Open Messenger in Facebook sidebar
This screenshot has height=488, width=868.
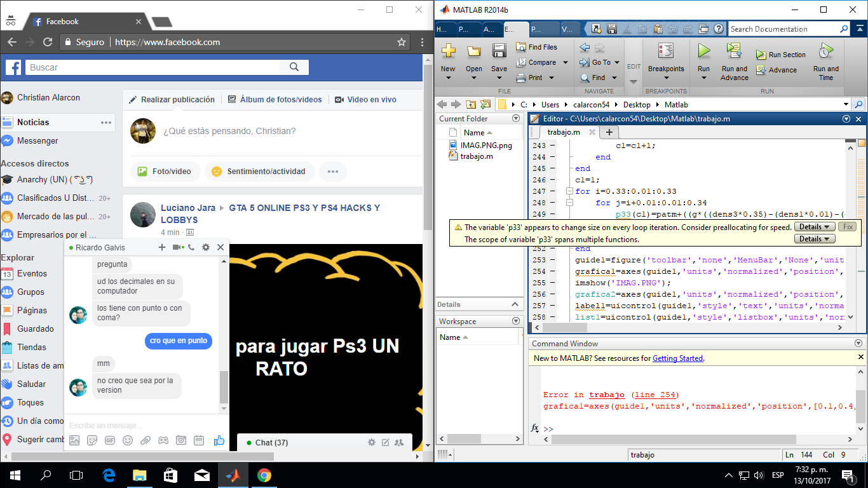[38, 140]
